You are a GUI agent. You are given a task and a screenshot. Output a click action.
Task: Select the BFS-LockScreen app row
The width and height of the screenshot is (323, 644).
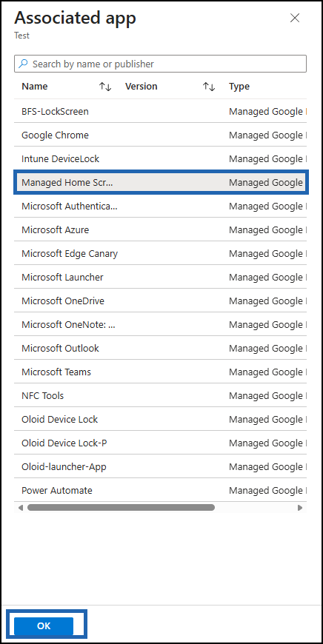point(160,111)
